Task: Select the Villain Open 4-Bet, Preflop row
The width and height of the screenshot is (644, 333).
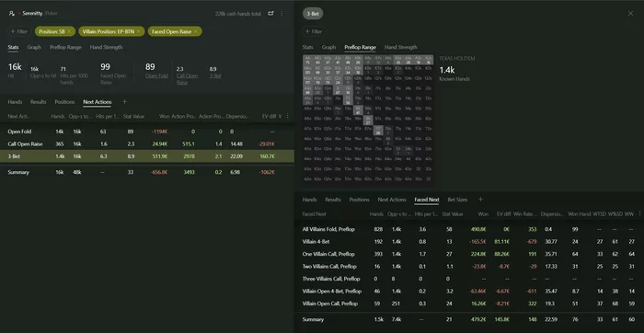Action: tap(469, 291)
